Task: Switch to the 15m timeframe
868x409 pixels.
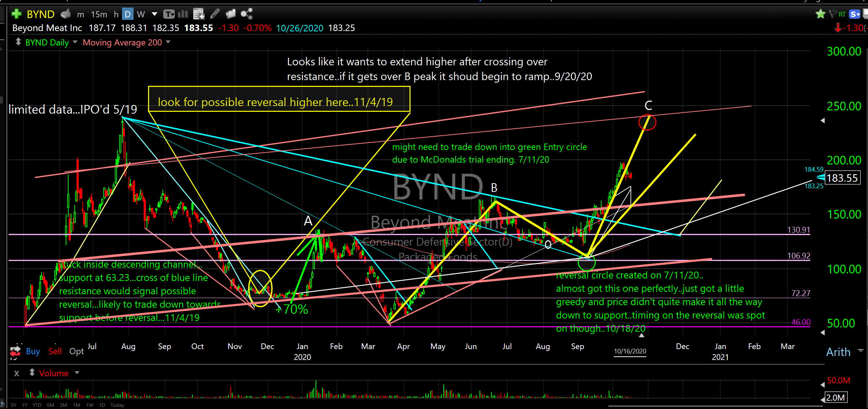Action: point(99,14)
